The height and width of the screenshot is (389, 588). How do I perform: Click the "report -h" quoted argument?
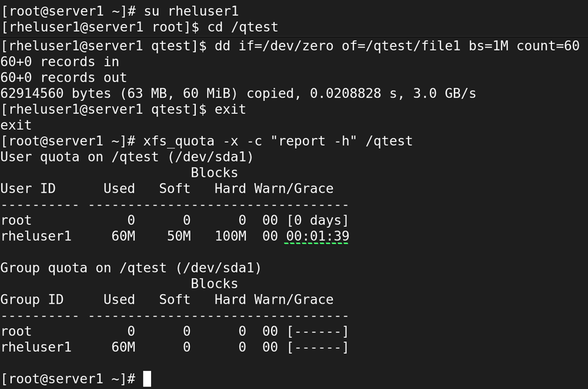pos(313,141)
